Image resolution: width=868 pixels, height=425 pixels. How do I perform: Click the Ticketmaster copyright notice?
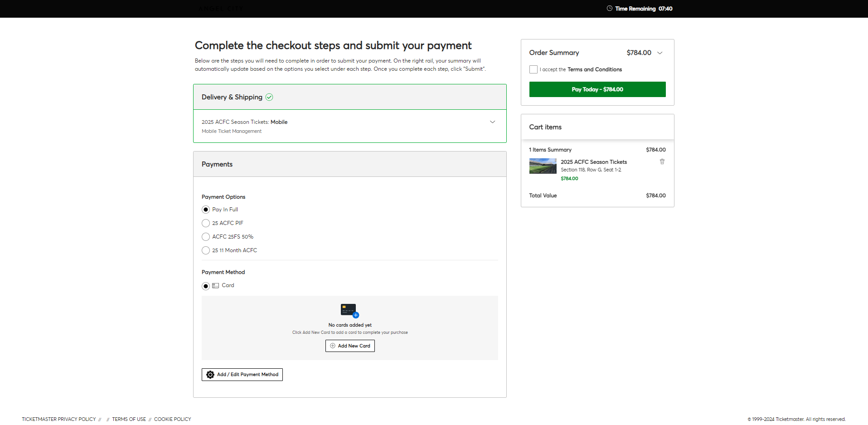click(796, 419)
